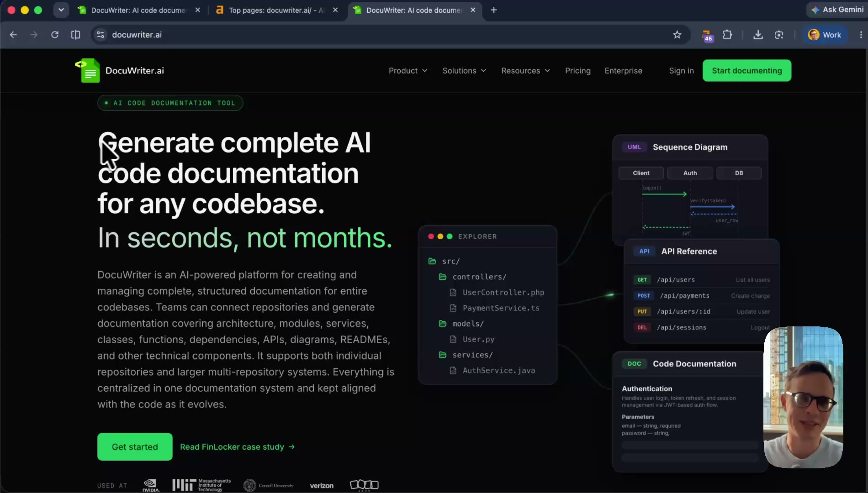
Task: Click the green Get started button
Action: pos(135,447)
